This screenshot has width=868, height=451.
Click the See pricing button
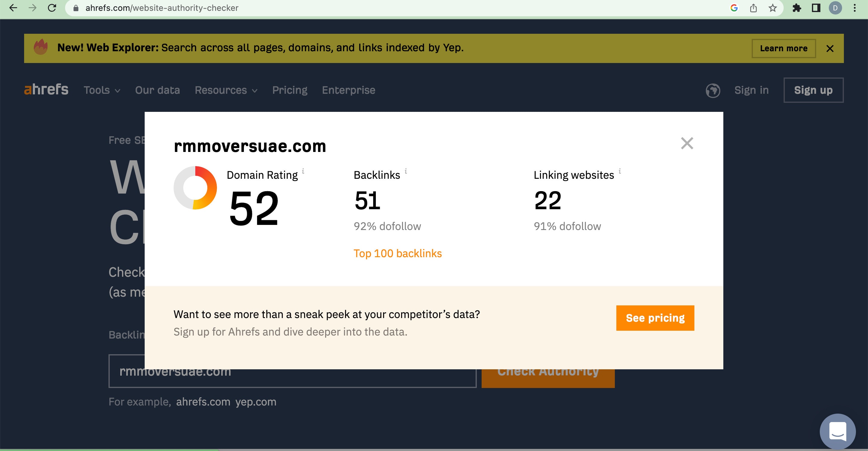click(655, 317)
